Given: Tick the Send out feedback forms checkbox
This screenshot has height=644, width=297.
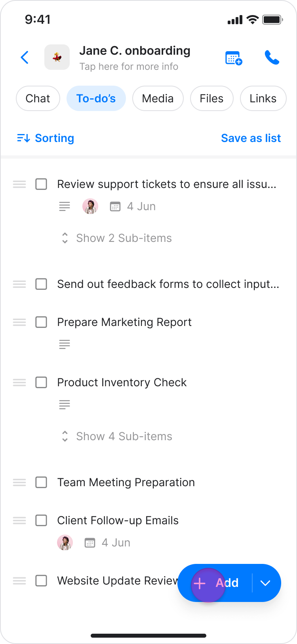Looking at the screenshot, I should tap(41, 284).
